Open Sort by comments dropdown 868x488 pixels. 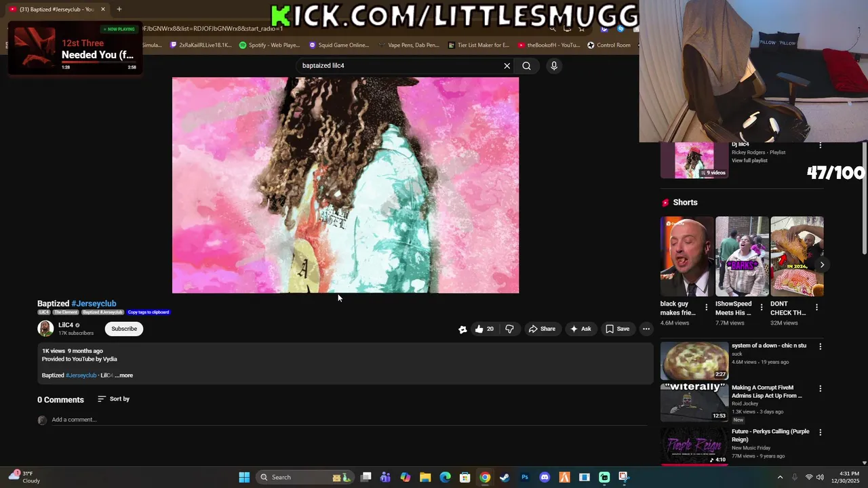click(x=113, y=399)
